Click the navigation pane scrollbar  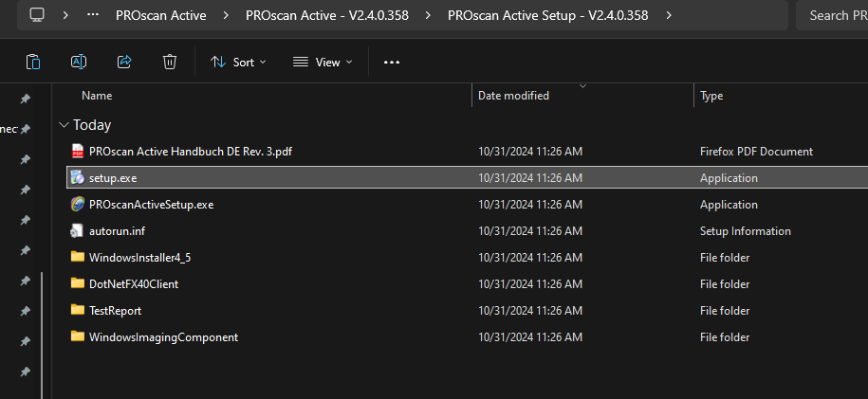(42, 335)
